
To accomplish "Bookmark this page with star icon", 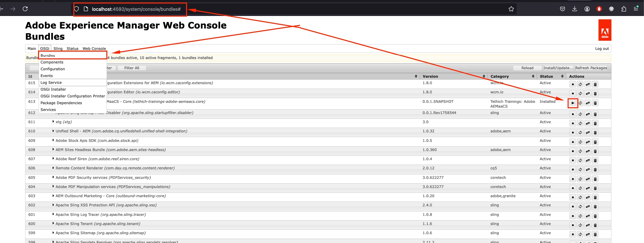I will 511,9.
